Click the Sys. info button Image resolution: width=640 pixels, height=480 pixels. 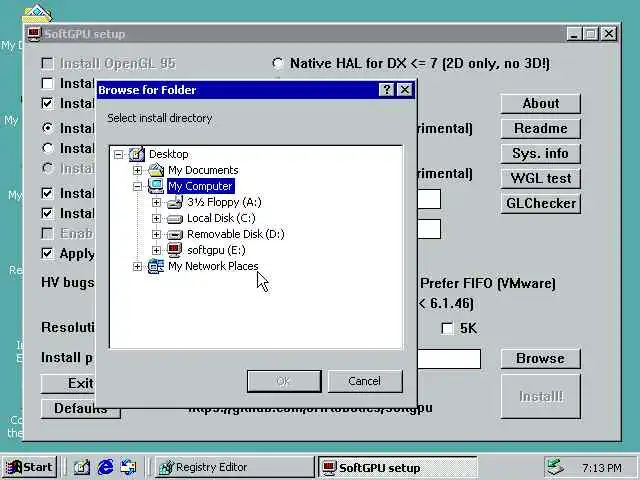coord(540,153)
